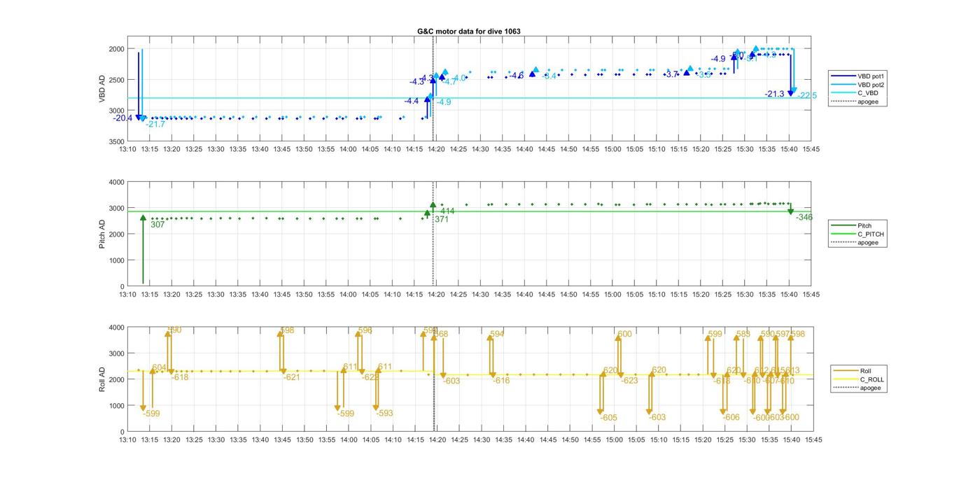980x485 pixels.
Task: Click the "15:00" tick below the Pitch plot
Action: click(612, 295)
